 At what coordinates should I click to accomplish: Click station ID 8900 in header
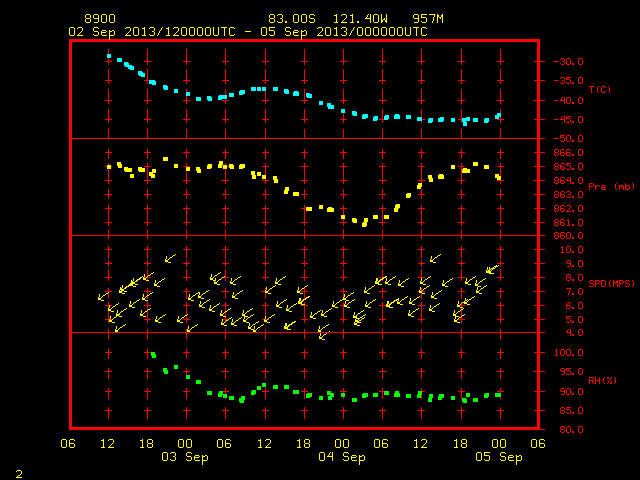point(100,19)
